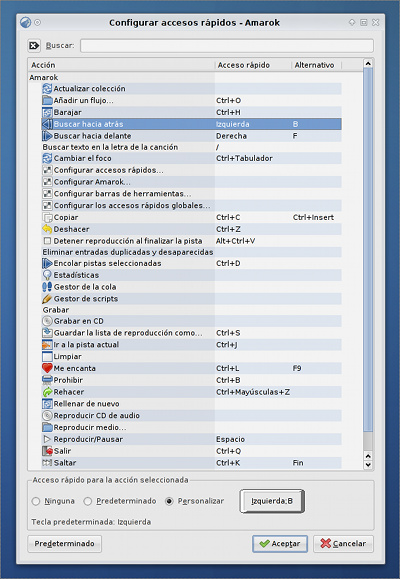
Task: Focus the Buscar search field
Action: (x=227, y=46)
